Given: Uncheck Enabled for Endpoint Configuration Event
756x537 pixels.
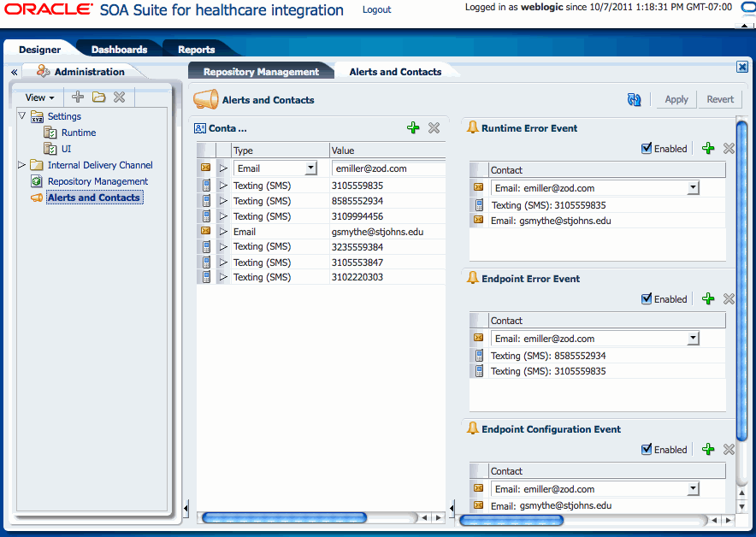Looking at the screenshot, I should 647,450.
